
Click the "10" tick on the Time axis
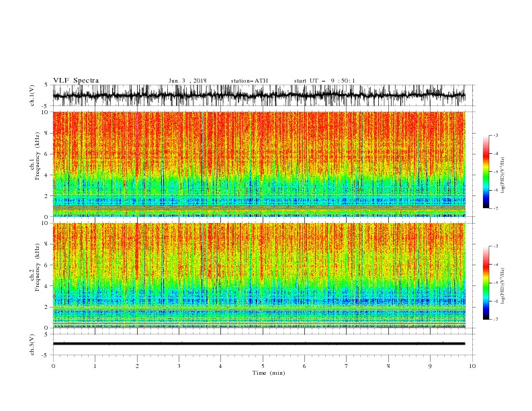pos(472,366)
